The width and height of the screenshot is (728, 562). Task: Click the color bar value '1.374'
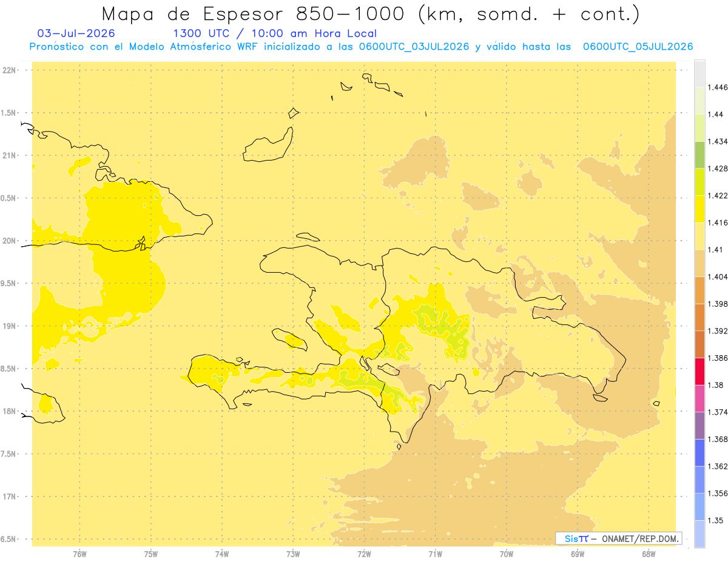coord(717,412)
